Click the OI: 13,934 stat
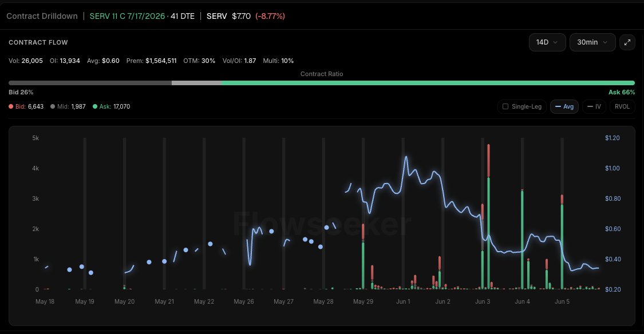644x334 pixels. pyautogui.click(x=65, y=61)
